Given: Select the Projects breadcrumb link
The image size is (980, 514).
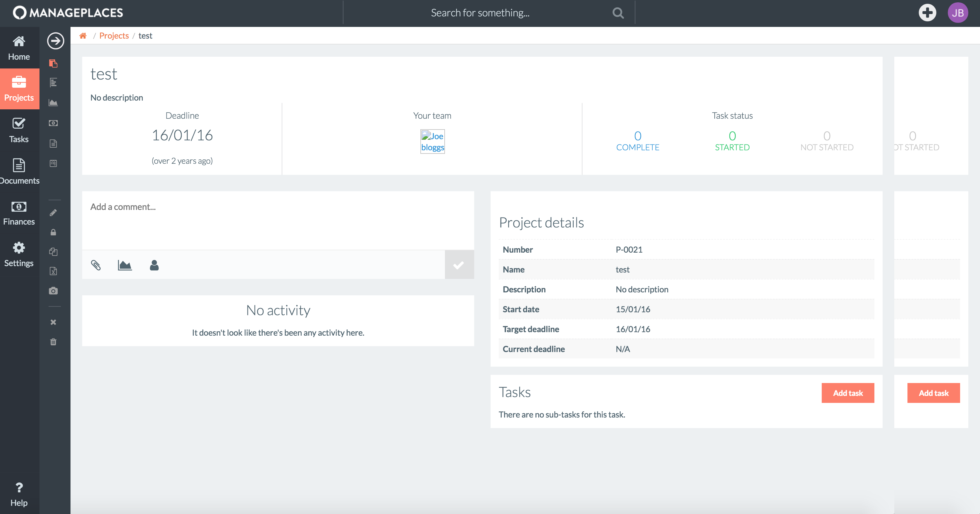Looking at the screenshot, I should click(x=114, y=35).
